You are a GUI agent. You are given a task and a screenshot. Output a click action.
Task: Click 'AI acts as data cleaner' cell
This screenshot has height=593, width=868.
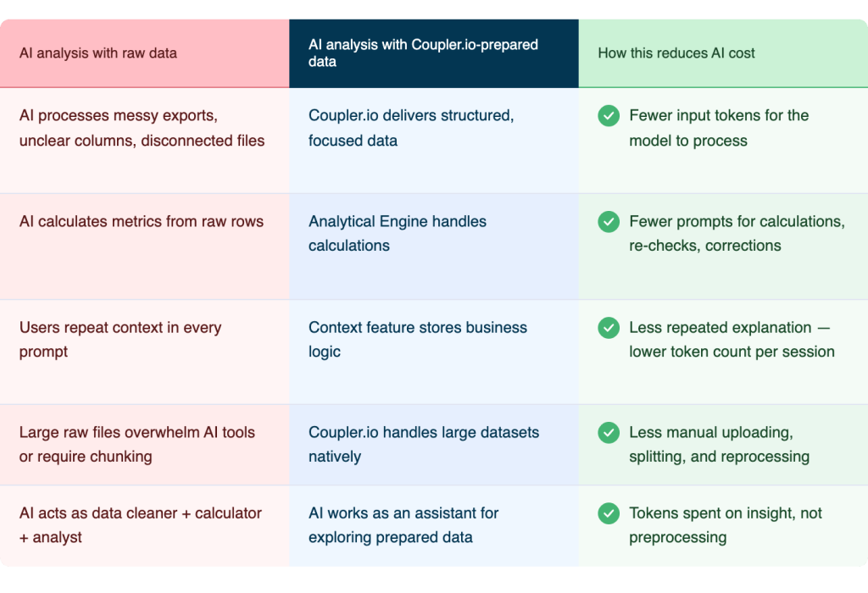(144, 525)
